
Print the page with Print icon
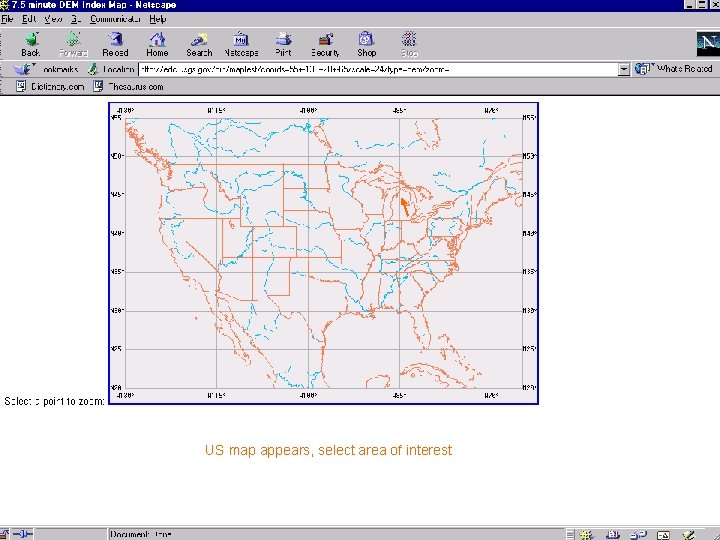[283, 39]
